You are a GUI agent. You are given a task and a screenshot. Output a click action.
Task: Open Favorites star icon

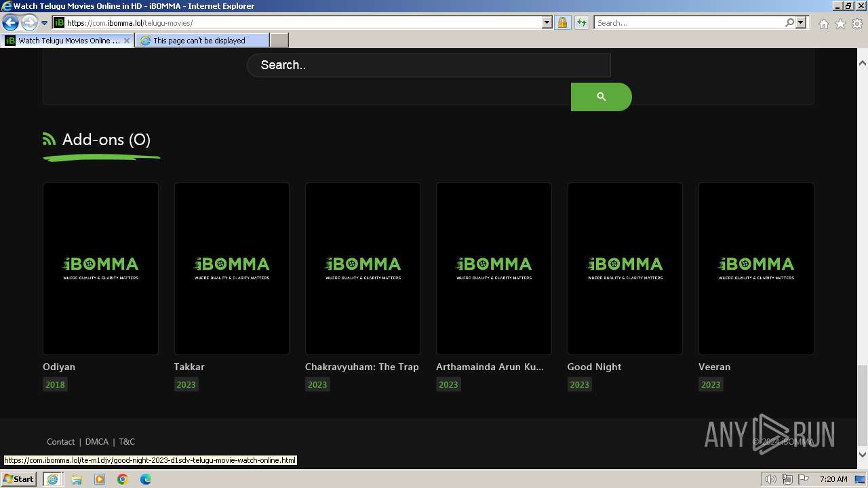[x=840, y=24]
